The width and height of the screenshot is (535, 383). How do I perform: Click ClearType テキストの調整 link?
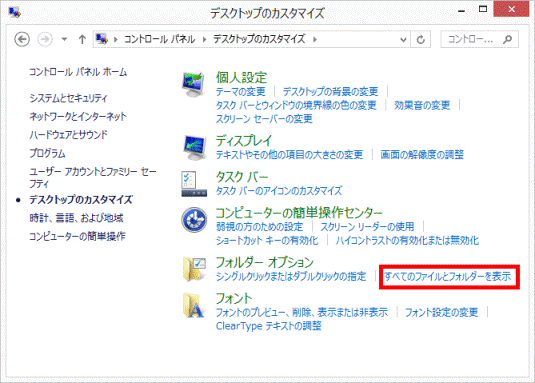[269, 326]
